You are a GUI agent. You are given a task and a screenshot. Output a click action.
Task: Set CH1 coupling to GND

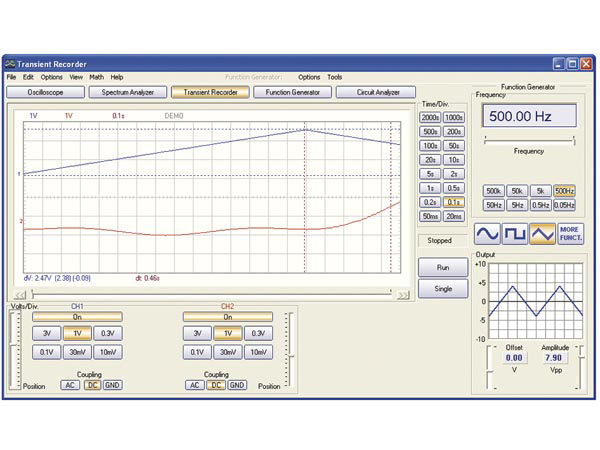(112, 385)
